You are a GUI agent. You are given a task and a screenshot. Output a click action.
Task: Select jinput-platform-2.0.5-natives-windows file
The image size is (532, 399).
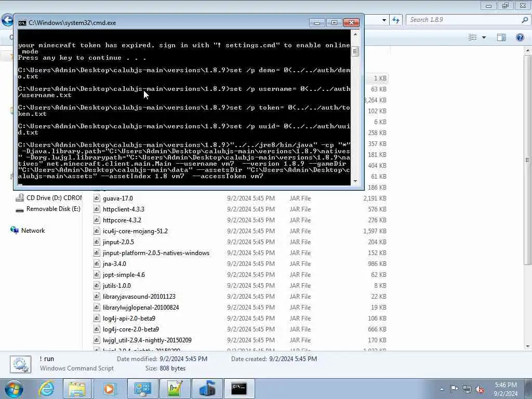[x=156, y=253]
